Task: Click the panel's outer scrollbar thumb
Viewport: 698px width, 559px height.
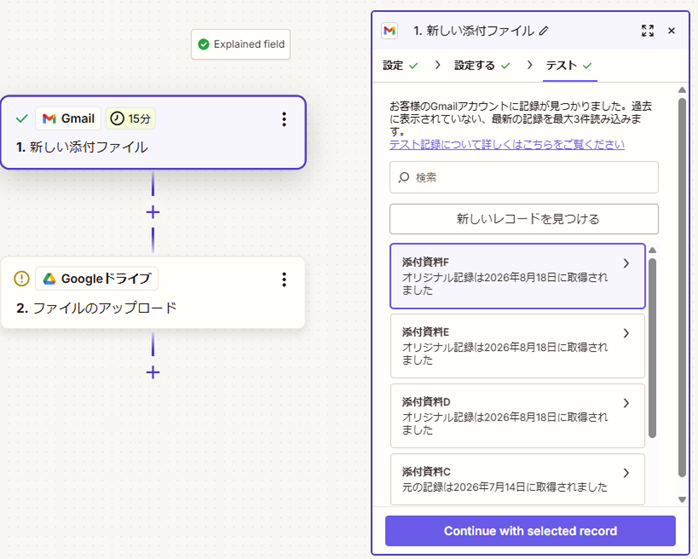Action: click(682, 288)
